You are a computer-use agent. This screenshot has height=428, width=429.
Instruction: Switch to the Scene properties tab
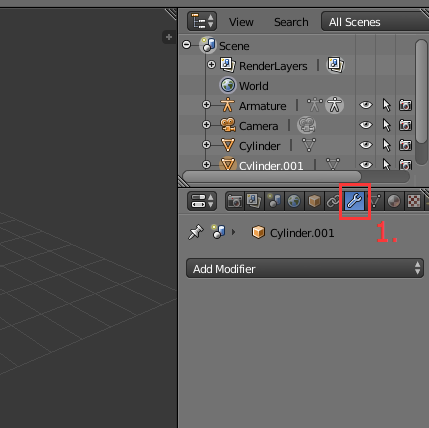pos(274,201)
